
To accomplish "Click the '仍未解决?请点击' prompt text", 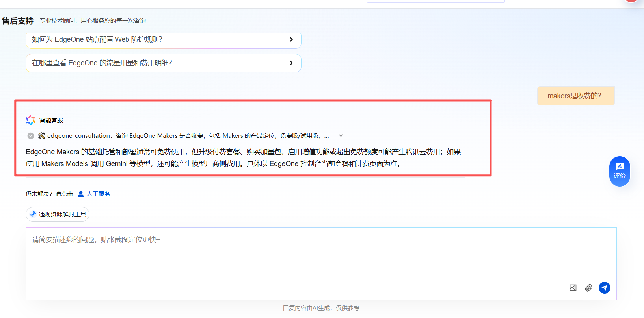I will click(49, 194).
